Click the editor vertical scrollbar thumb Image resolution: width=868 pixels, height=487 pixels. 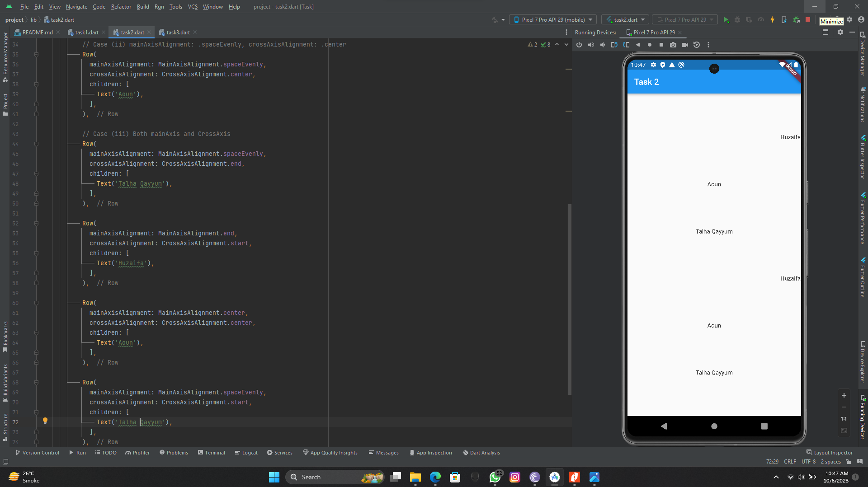click(x=570, y=299)
